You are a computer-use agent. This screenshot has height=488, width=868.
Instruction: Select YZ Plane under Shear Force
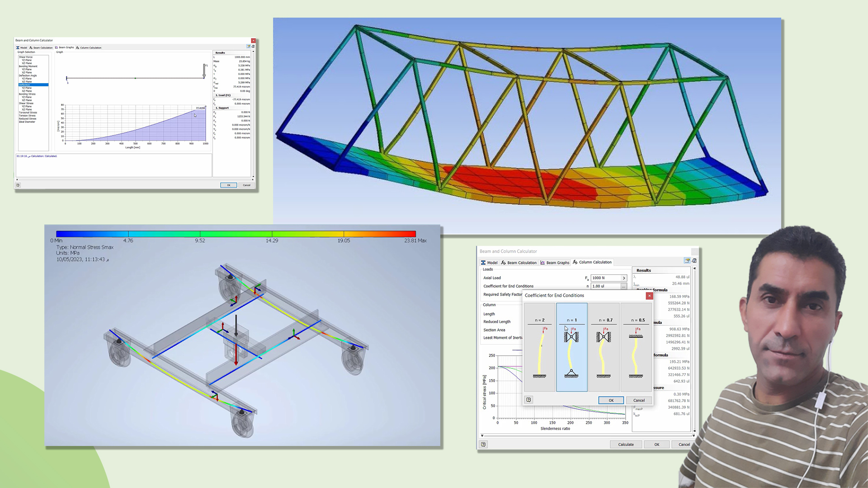coord(27,60)
